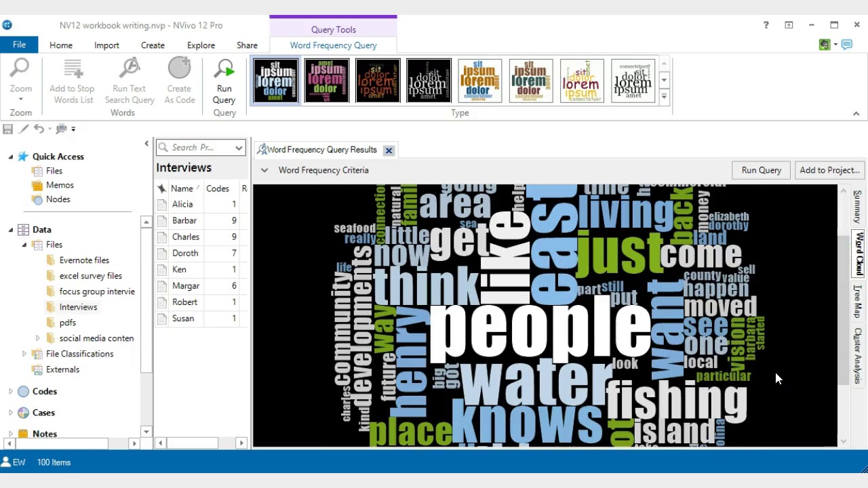The height and width of the screenshot is (488, 868).
Task: Close Word Frequency Query Results tab
Action: tap(389, 150)
